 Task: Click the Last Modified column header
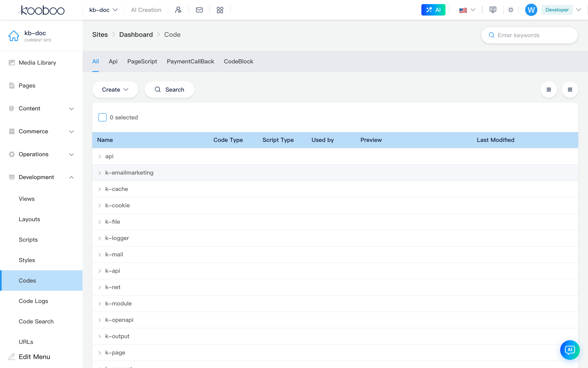coord(496,140)
